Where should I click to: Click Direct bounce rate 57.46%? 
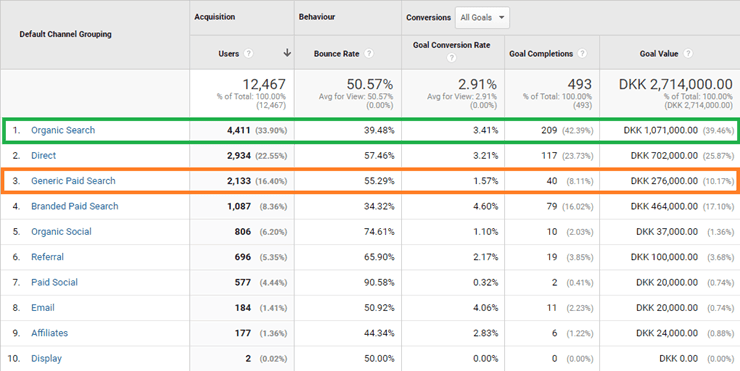pyautogui.click(x=379, y=155)
